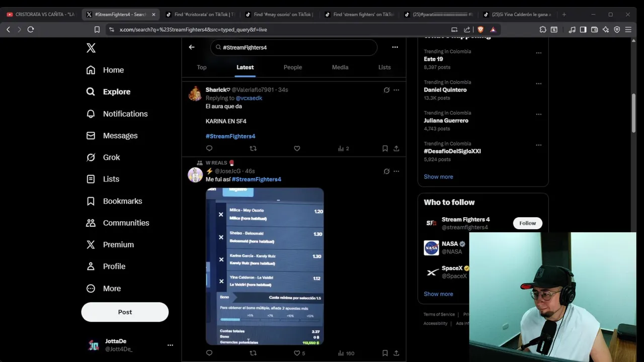Open Bookmarks in the sidebar
The height and width of the screenshot is (362, 644).
(x=114, y=201)
